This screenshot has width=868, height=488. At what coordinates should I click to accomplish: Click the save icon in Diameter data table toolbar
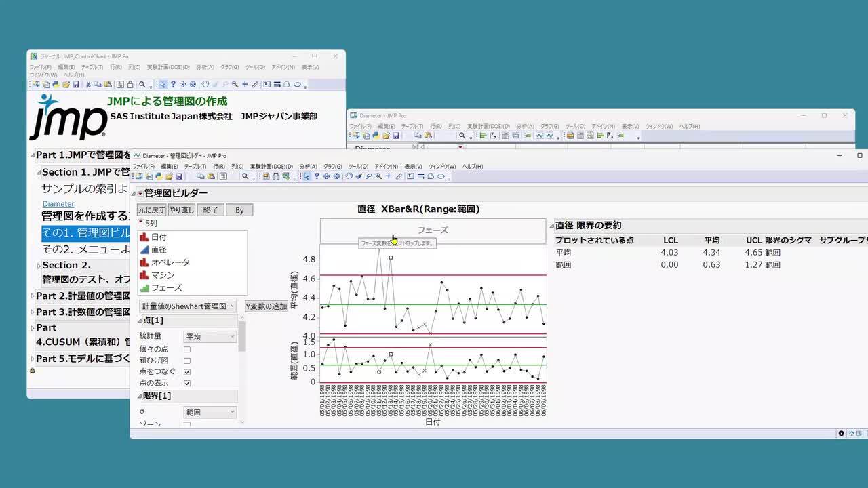tap(395, 136)
